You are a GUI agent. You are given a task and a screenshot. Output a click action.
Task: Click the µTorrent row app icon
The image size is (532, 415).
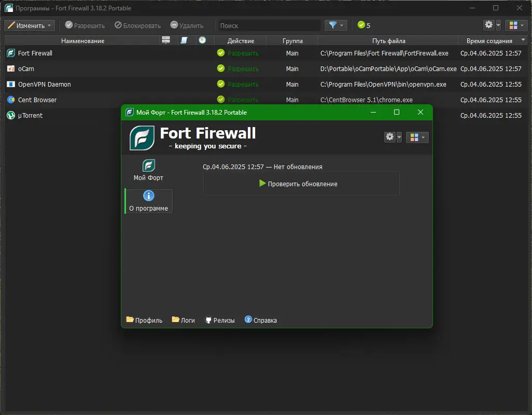[11, 116]
